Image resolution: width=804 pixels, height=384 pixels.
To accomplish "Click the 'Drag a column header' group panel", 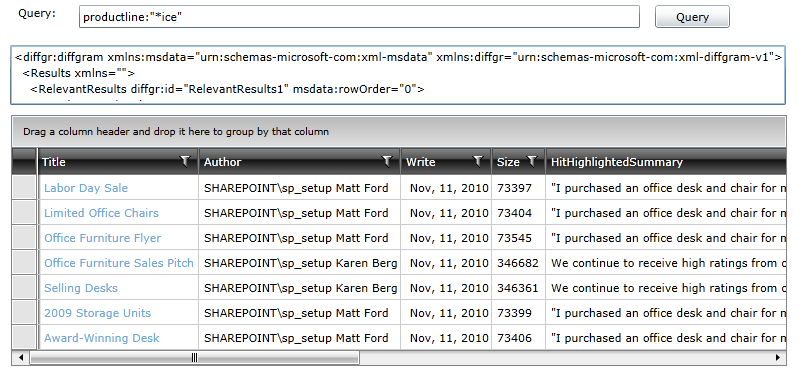I will pos(398,132).
